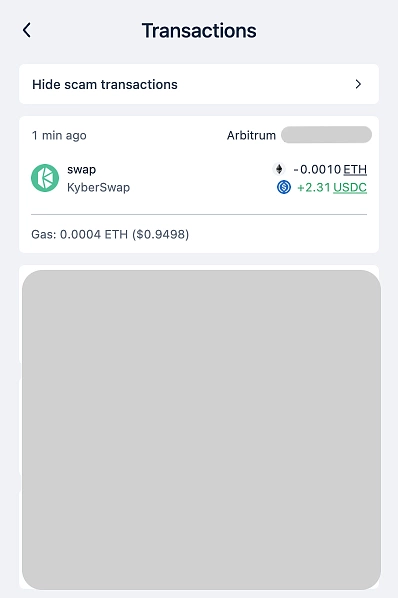
Task: Click the -0.0010 sent amount
Action: pos(317,169)
